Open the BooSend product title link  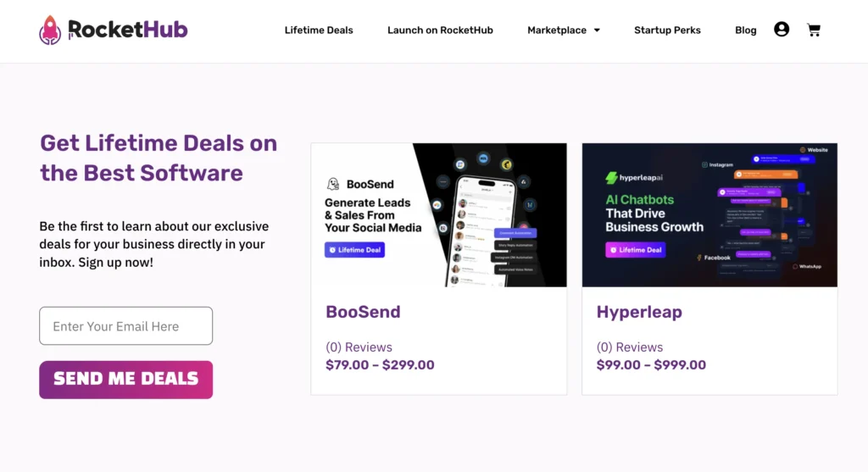pyautogui.click(x=363, y=312)
